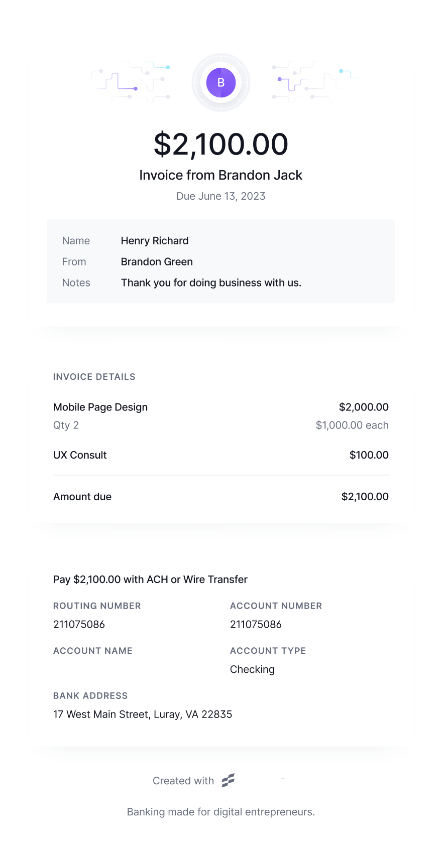Select the $2,000.00 line item price
Image resolution: width=442 pixels, height=868 pixels.
click(364, 407)
